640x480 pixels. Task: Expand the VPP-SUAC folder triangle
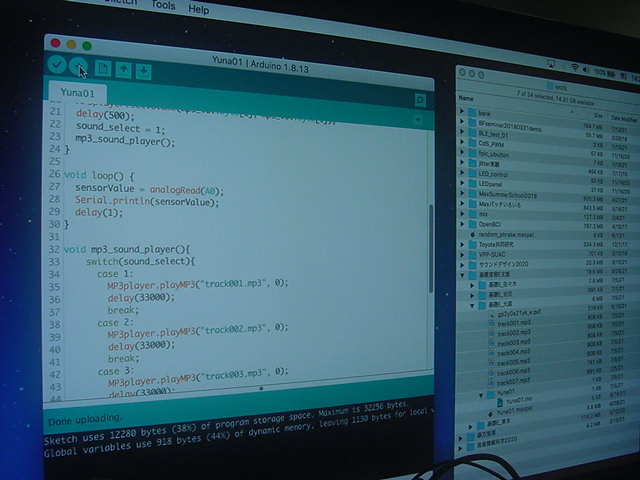click(x=462, y=255)
